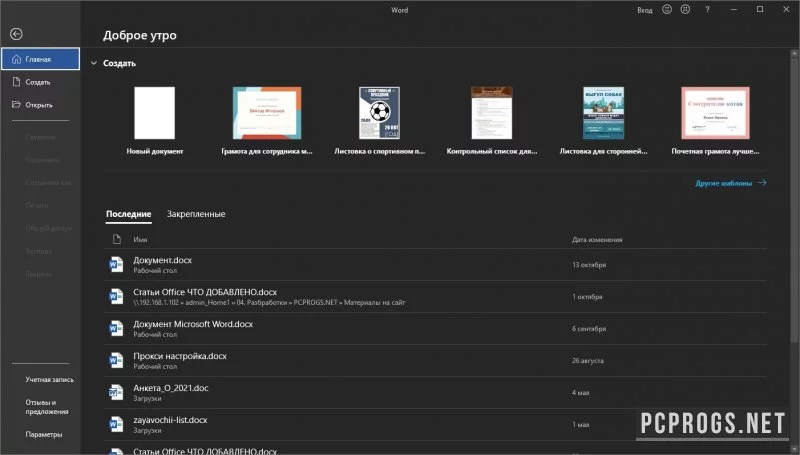Choose Листовка о спортивном template

[379, 121]
